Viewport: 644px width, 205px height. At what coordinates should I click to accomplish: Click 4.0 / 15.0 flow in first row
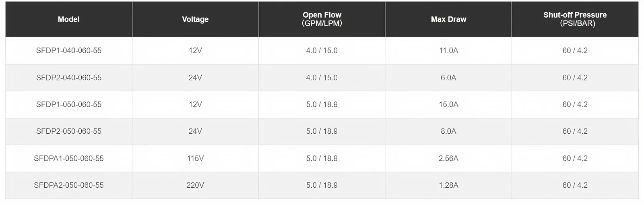(322, 51)
